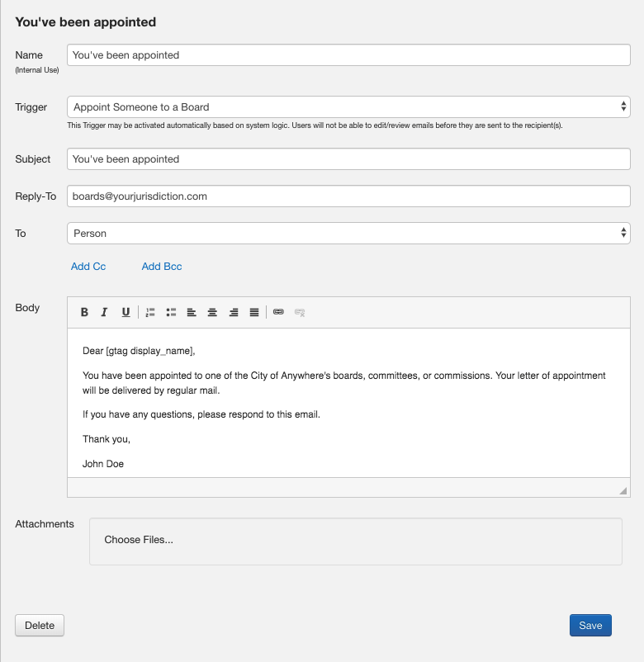644x662 pixels.
Task: Toggle bold formatting in the body editor
Action: pyautogui.click(x=84, y=312)
